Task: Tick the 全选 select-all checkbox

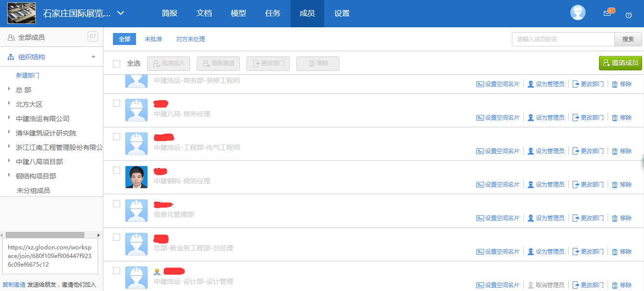Action: (x=117, y=64)
